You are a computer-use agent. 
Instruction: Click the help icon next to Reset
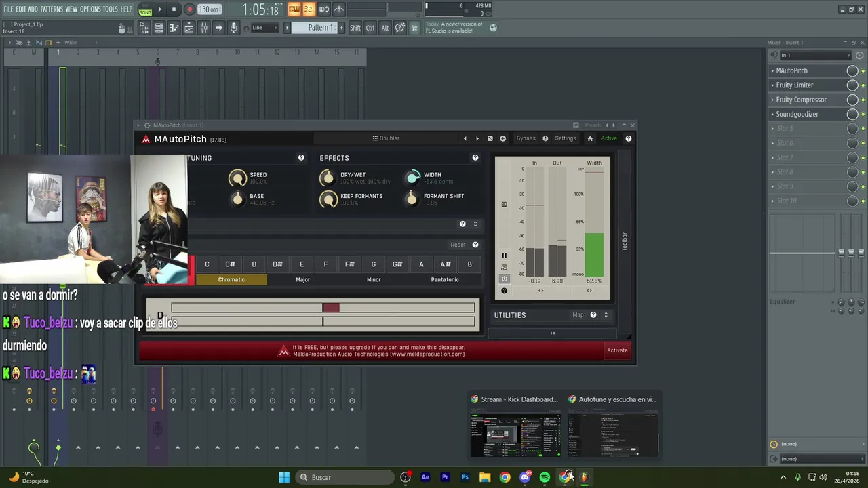tap(475, 245)
